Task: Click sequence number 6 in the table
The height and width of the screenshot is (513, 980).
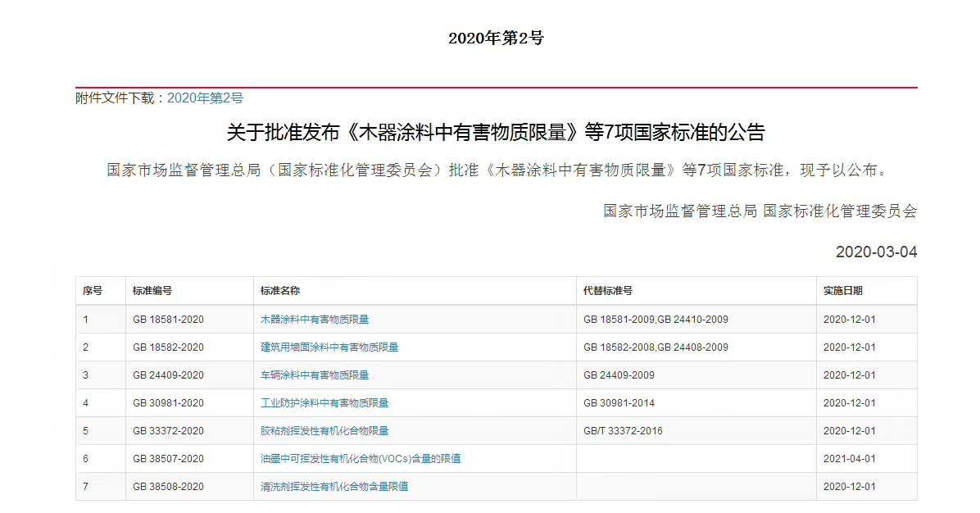Action: click(x=85, y=459)
